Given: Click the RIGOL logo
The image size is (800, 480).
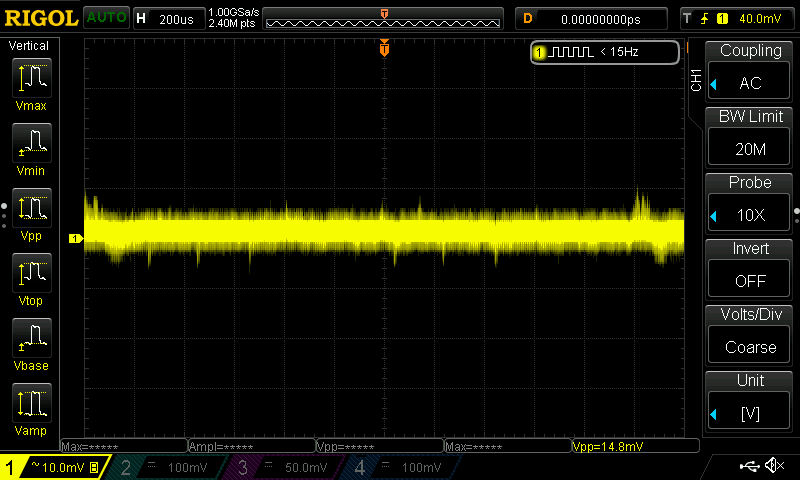Looking at the screenshot, I should [x=40, y=18].
